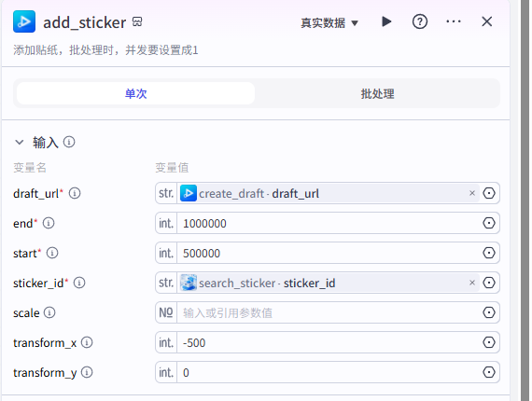532x401 pixels.
Task: Show info for transform_x parameter
Action: tap(87, 342)
